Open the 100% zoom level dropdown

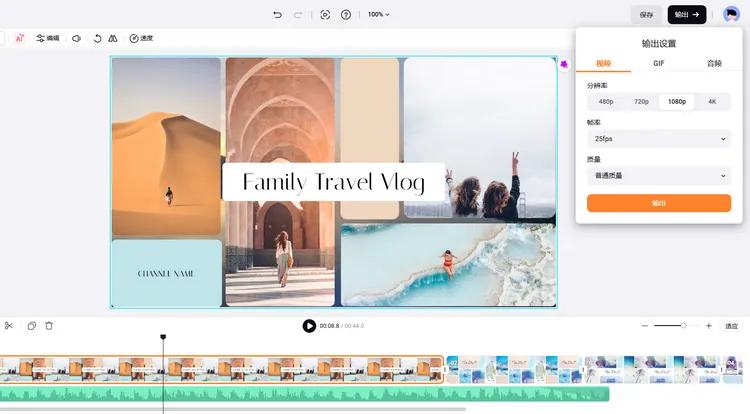click(378, 15)
